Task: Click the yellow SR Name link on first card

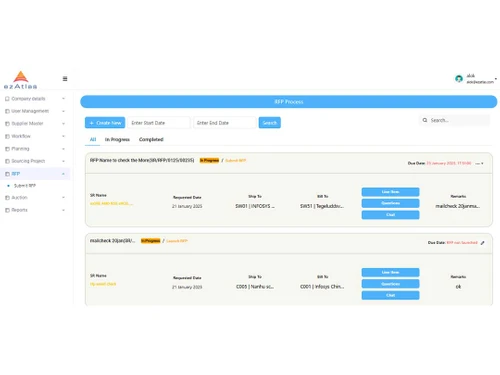Action: [x=111, y=203]
